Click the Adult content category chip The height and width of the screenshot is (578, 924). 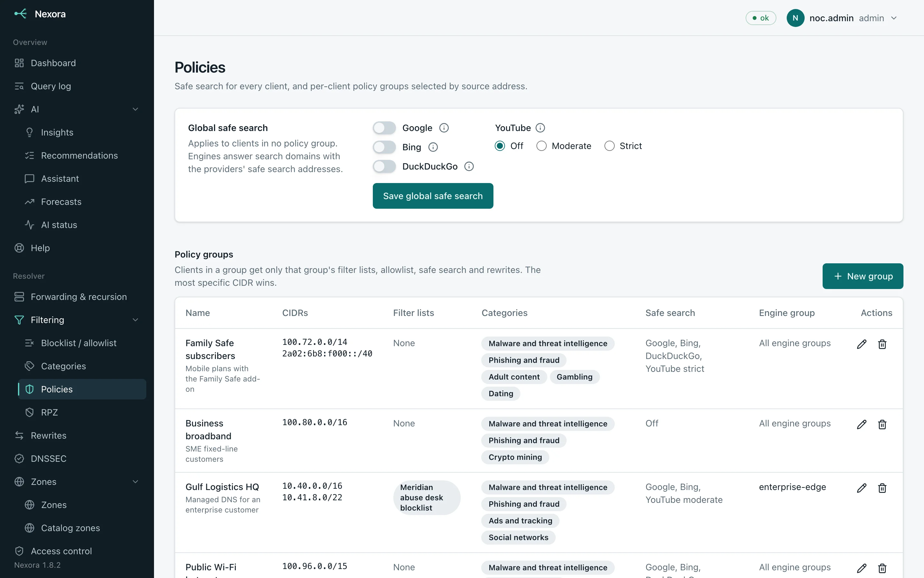pyautogui.click(x=514, y=377)
